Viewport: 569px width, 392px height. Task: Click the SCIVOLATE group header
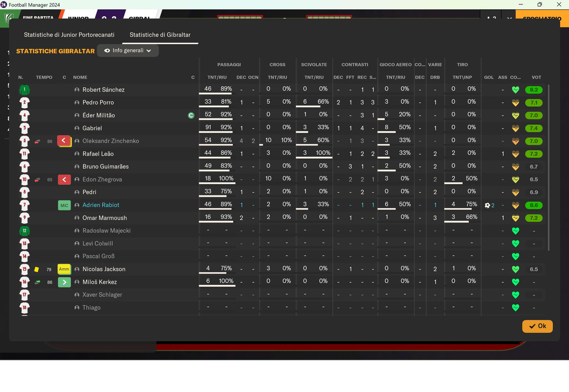pos(314,65)
